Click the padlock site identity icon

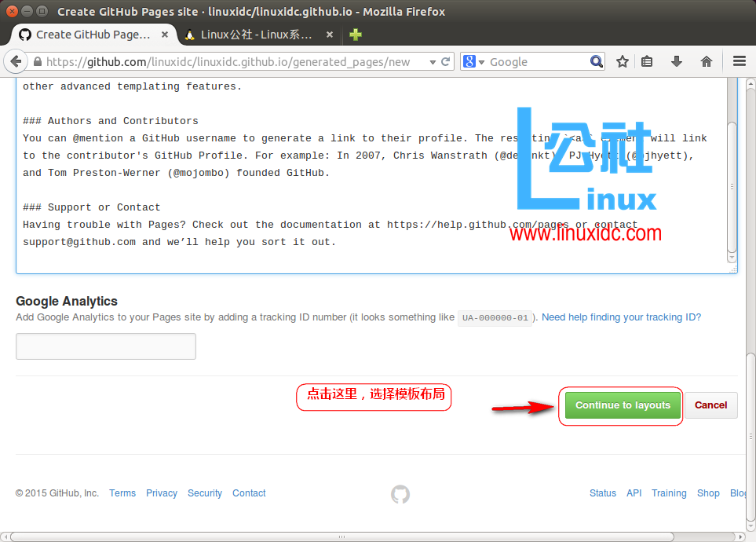38,62
